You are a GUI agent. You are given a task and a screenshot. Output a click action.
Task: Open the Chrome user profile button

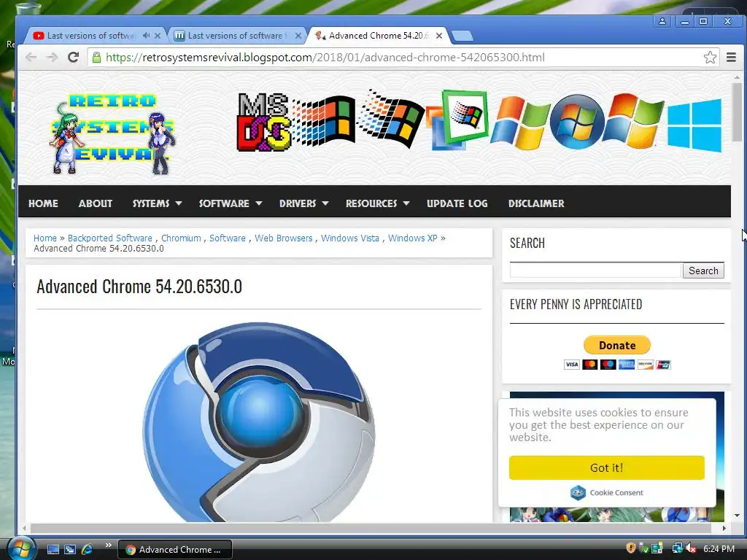click(x=662, y=21)
